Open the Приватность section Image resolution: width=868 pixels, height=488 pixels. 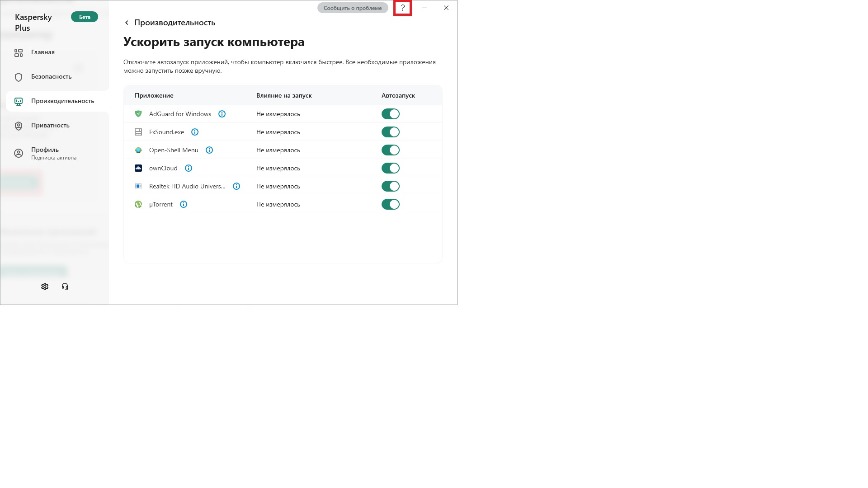click(57, 126)
